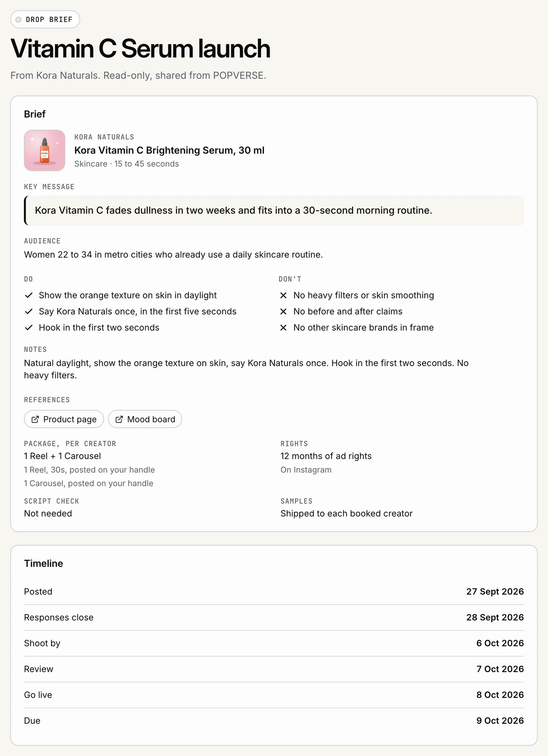Click the Due date 9 Oct 2026
This screenshot has width=548, height=756.
pyautogui.click(x=500, y=720)
